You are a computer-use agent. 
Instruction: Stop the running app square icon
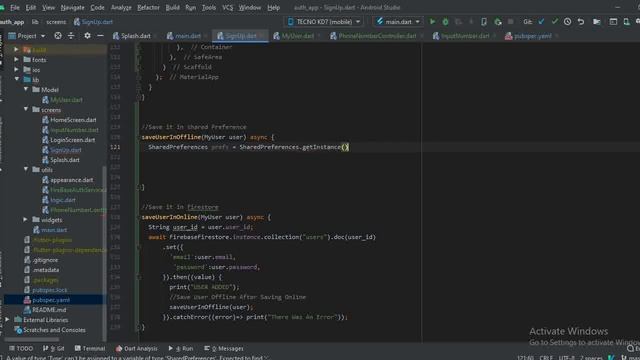click(510, 22)
